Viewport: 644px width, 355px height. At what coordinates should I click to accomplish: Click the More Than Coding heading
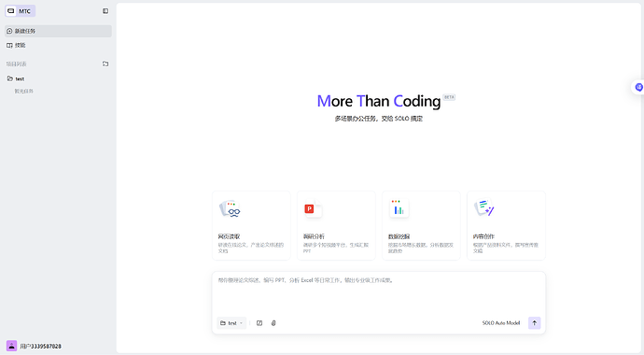(x=378, y=101)
